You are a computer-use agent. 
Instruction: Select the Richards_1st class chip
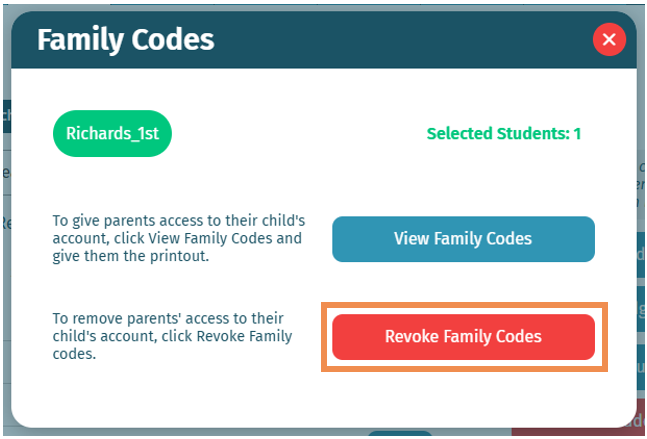[112, 133]
